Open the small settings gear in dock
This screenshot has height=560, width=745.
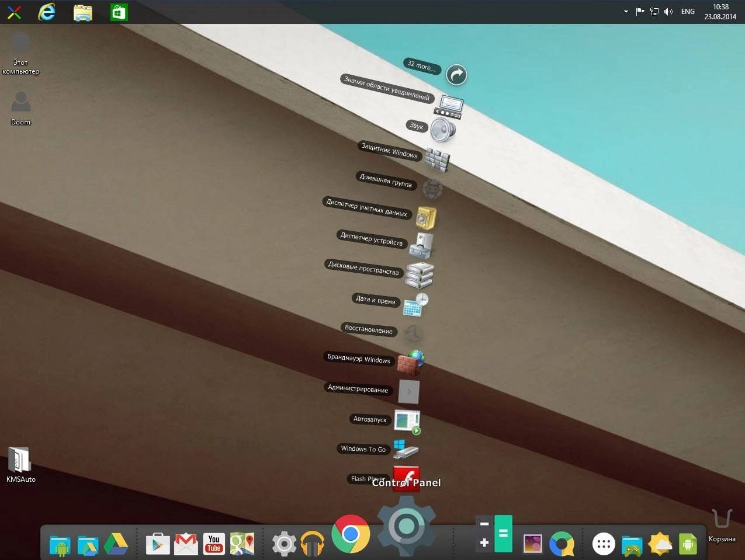point(284,544)
